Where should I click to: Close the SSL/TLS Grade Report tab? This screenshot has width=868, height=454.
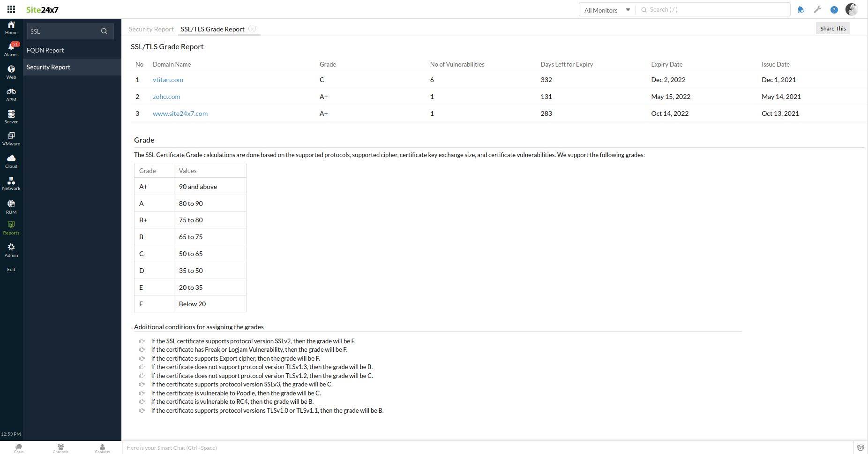point(252,29)
